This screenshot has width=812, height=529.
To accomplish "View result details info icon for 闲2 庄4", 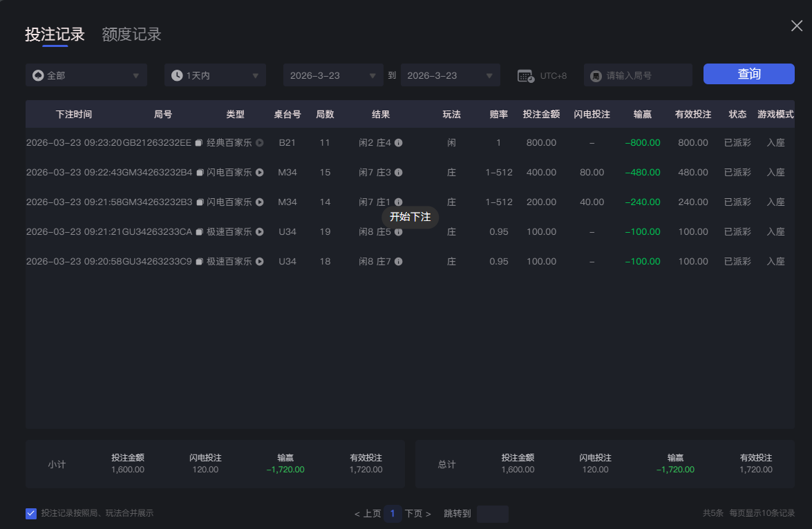I will coord(398,142).
